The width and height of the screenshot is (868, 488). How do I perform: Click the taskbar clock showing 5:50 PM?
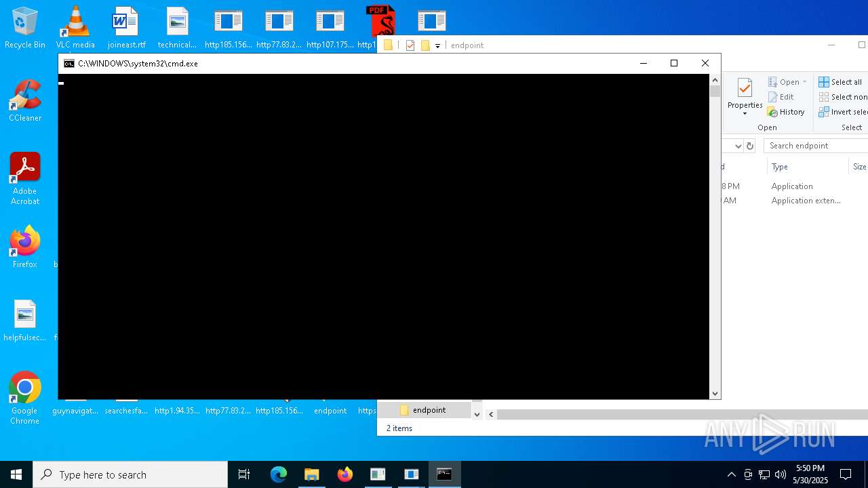coord(810,474)
